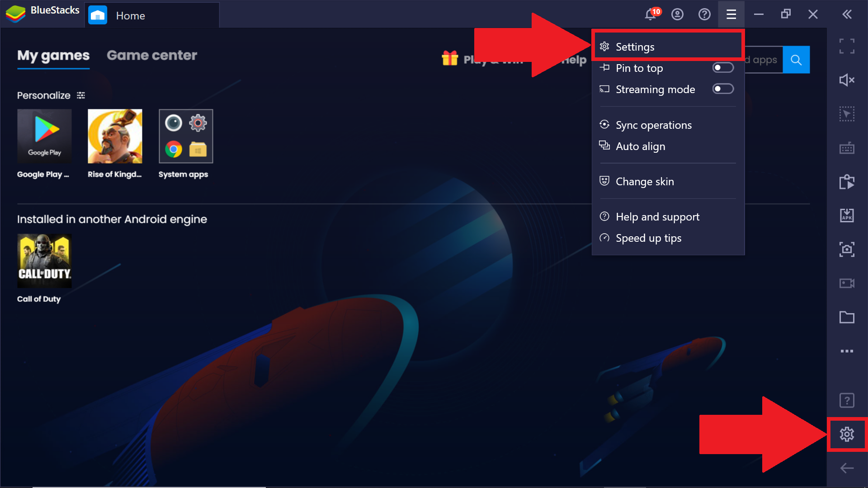The height and width of the screenshot is (488, 868).
Task: Click the Settings gear icon in sidebar
Action: coord(847,434)
